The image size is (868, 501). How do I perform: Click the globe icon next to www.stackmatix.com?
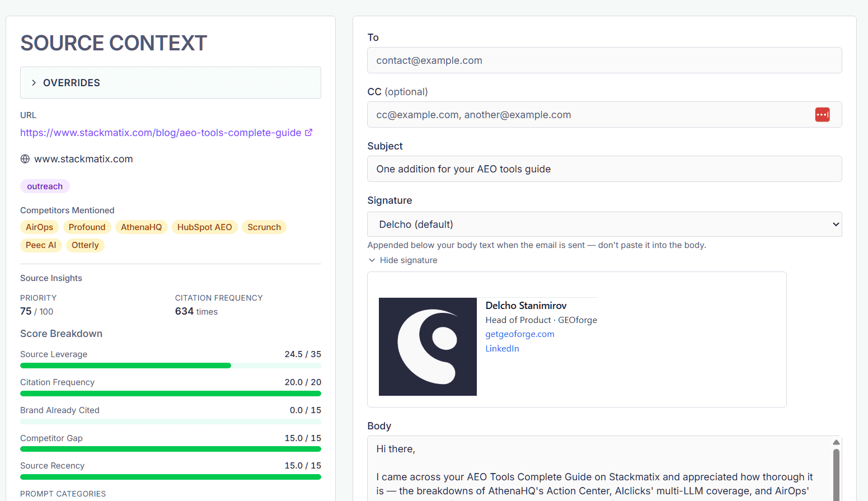click(x=25, y=159)
